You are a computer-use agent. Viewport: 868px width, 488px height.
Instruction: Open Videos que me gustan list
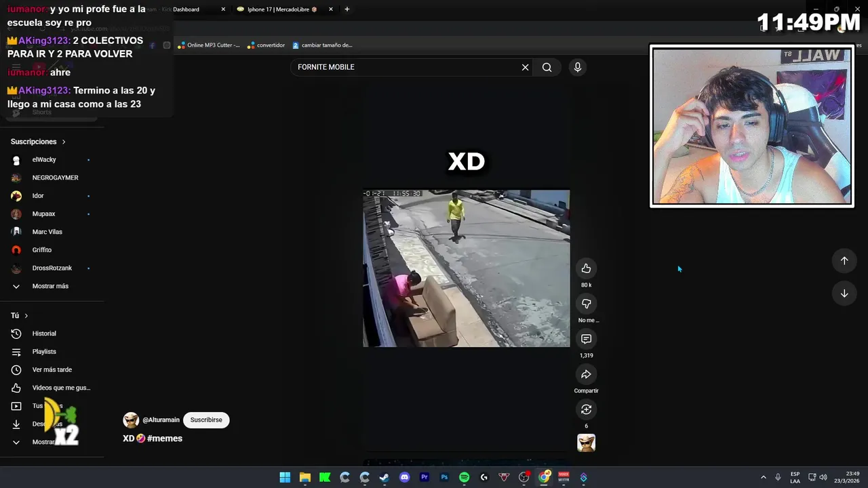(61, 388)
